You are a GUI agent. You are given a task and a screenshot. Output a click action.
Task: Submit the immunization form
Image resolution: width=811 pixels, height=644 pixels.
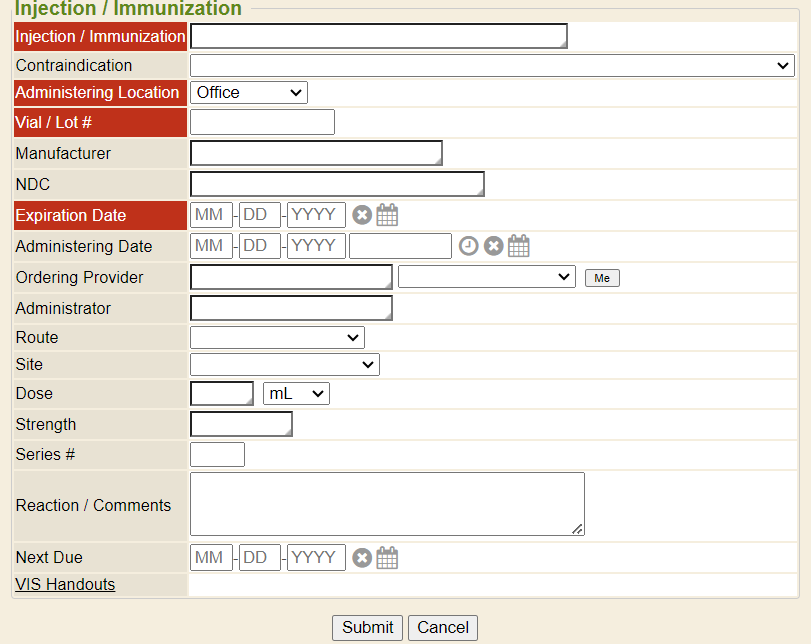coord(367,628)
